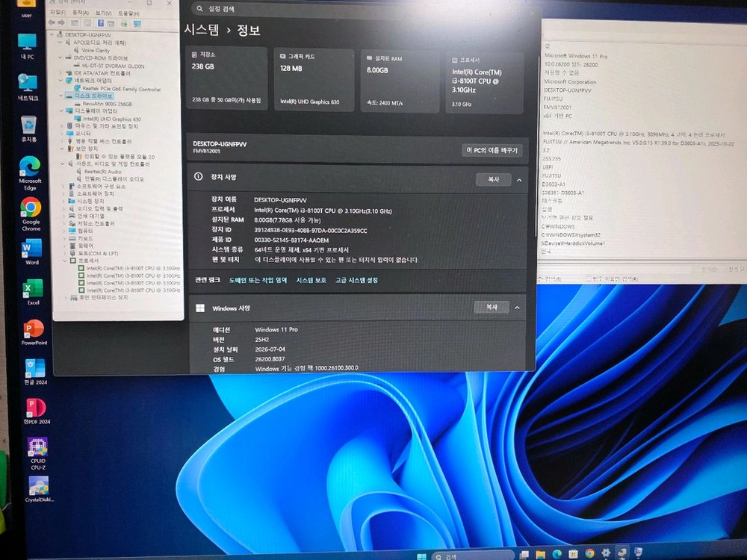Open the Word desktop shortcut
Viewport: 747px width, 560px height.
tap(32, 252)
